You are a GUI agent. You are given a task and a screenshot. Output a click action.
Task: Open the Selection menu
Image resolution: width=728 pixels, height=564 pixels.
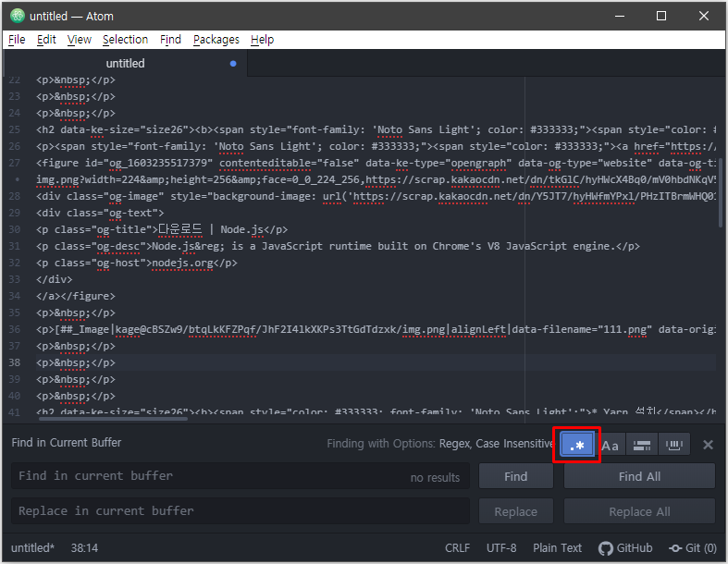point(125,40)
